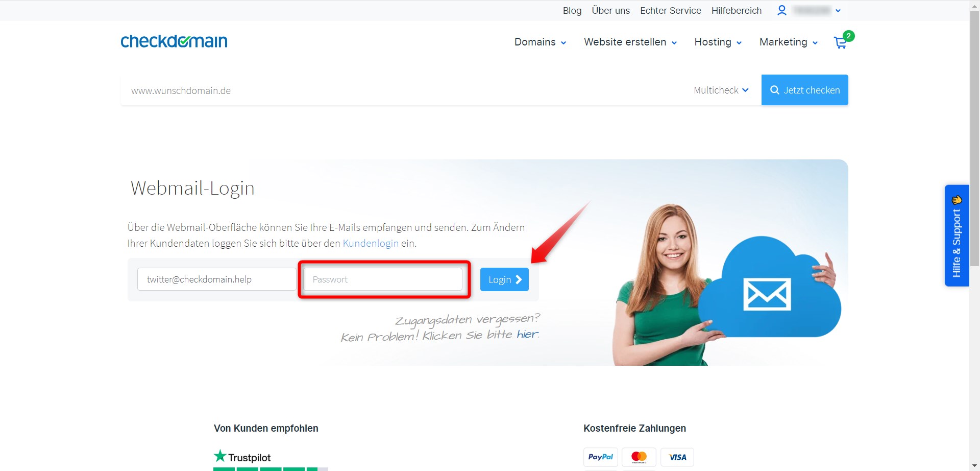This screenshot has height=471, width=980.
Task: Open the shopping cart icon
Action: click(841, 42)
